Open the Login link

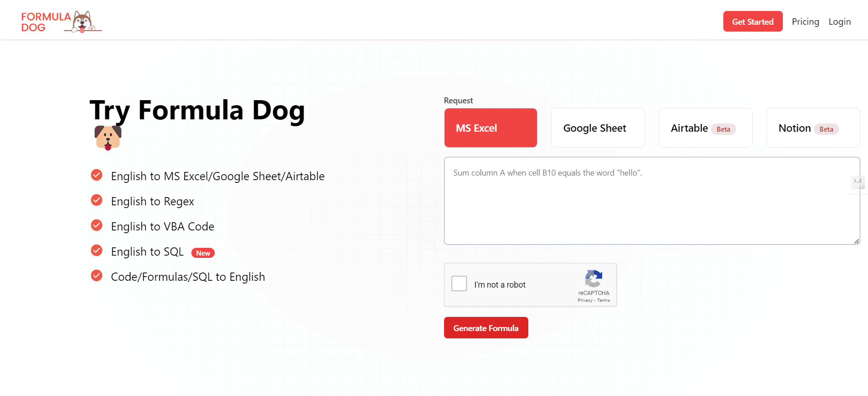coord(840,21)
